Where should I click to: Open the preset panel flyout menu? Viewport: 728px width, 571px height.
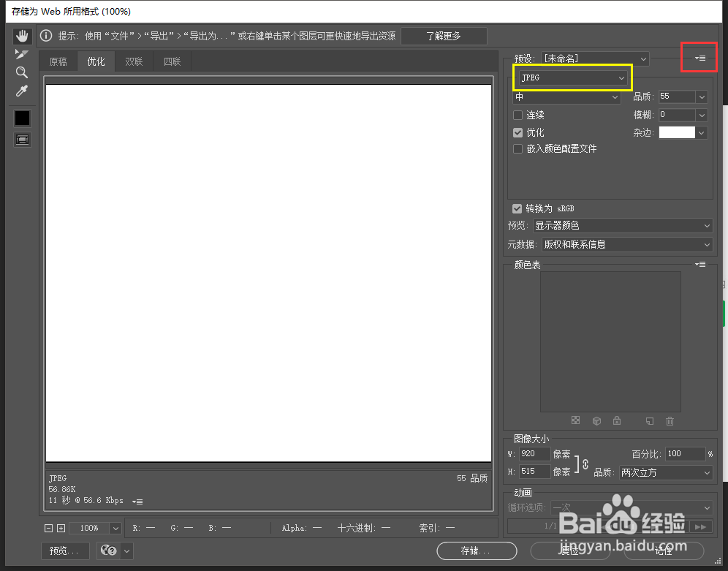699,58
